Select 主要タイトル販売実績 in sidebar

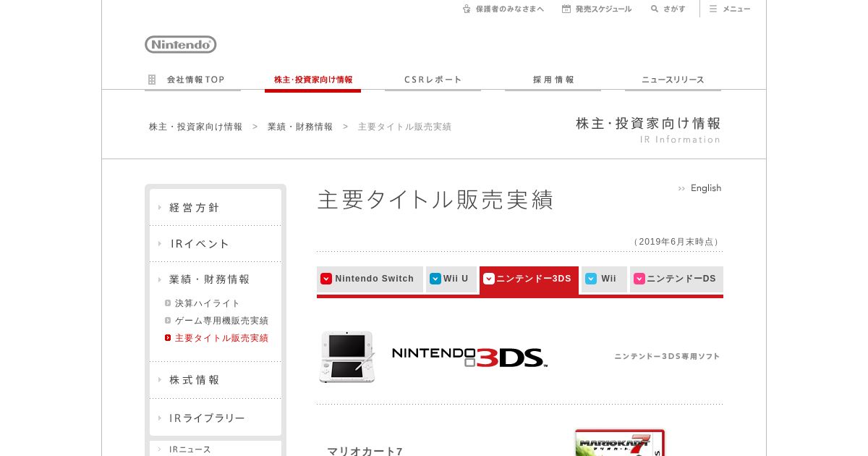click(221, 338)
